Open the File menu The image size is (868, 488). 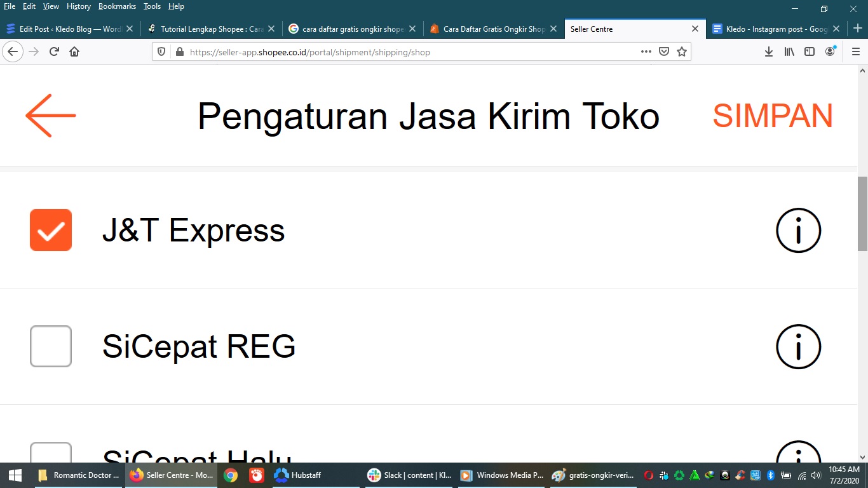click(x=9, y=6)
